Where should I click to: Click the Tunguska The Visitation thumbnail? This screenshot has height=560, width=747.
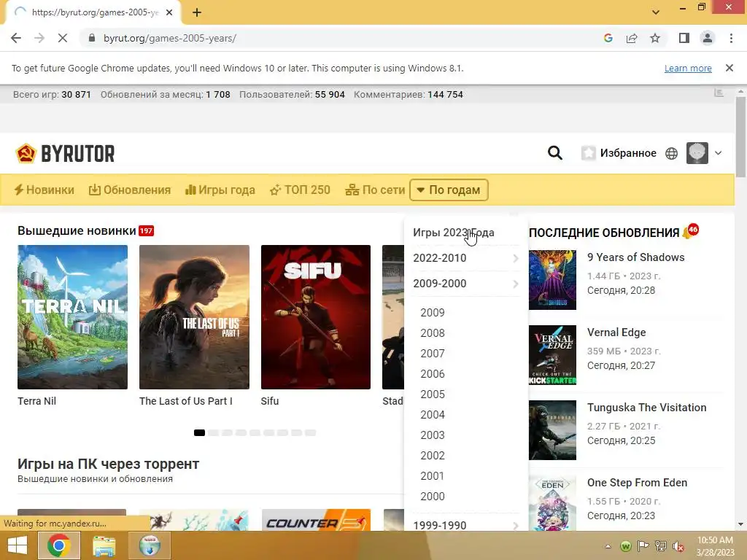553,430
